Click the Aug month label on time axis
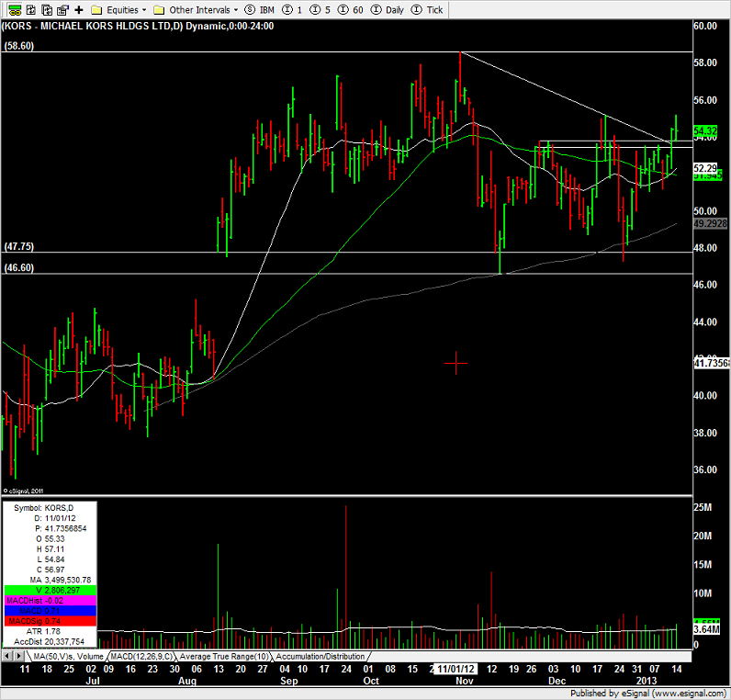 point(187,681)
